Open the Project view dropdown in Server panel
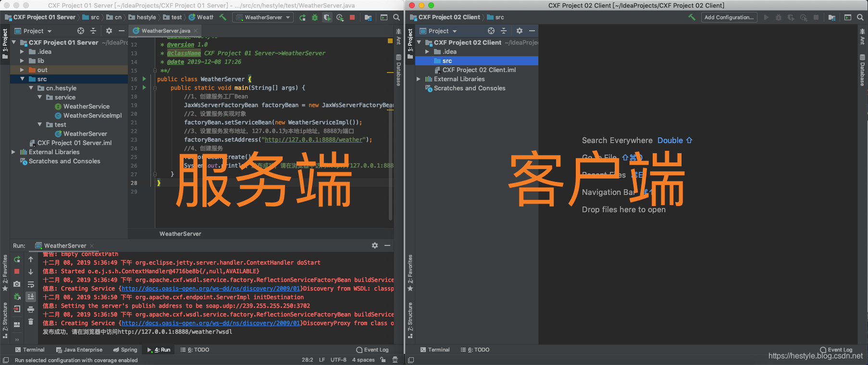 pyautogui.click(x=34, y=31)
